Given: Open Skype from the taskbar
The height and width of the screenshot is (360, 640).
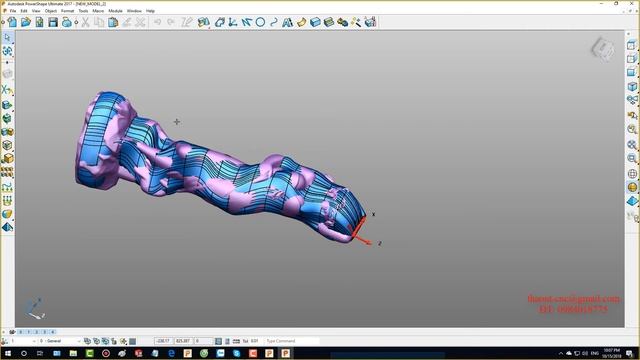Looking at the screenshot, I should pos(236,353).
